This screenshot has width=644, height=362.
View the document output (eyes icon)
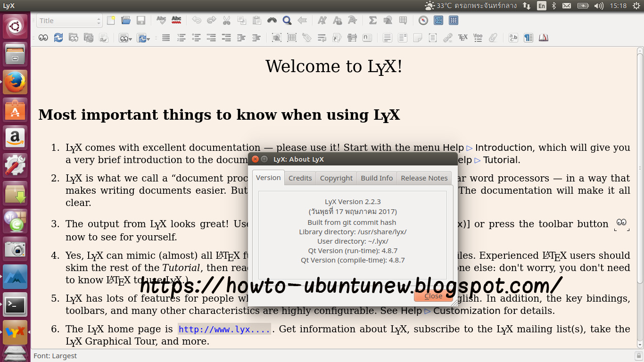pyautogui.click(x=43, y=38)
